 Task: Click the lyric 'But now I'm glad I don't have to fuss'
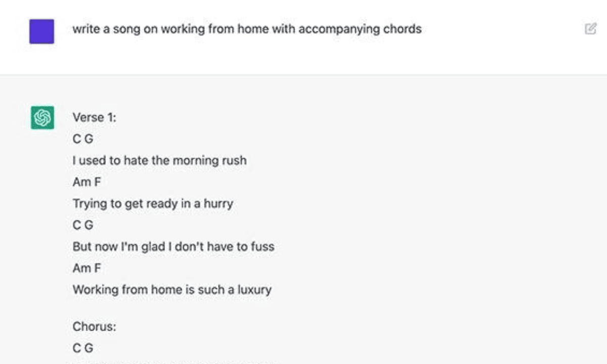[x=174, y=247]
